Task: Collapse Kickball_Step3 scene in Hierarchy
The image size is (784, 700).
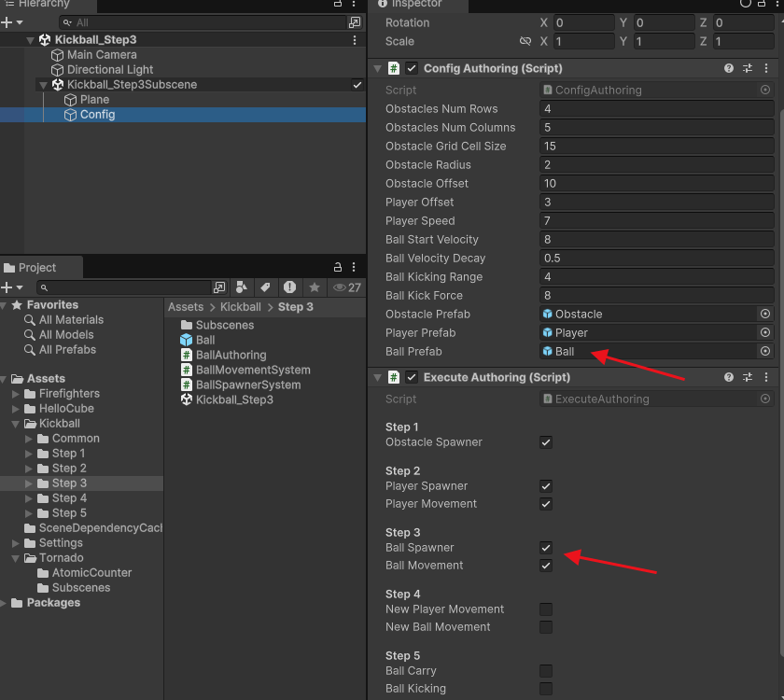Action: coord(30,40)
